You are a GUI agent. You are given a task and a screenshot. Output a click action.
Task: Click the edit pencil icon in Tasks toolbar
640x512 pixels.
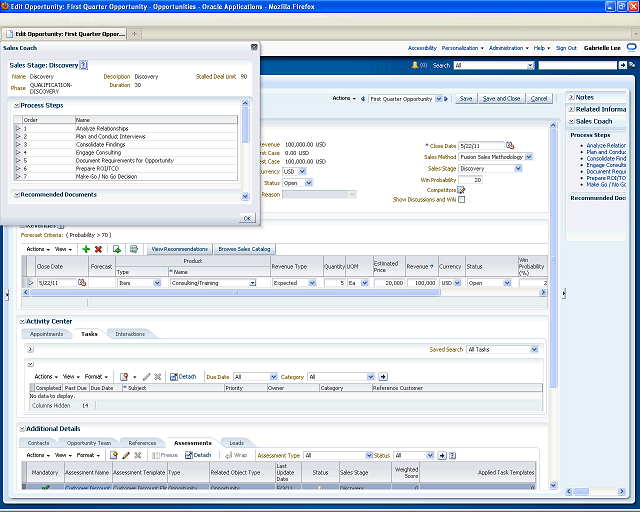(x=147, y=376)
